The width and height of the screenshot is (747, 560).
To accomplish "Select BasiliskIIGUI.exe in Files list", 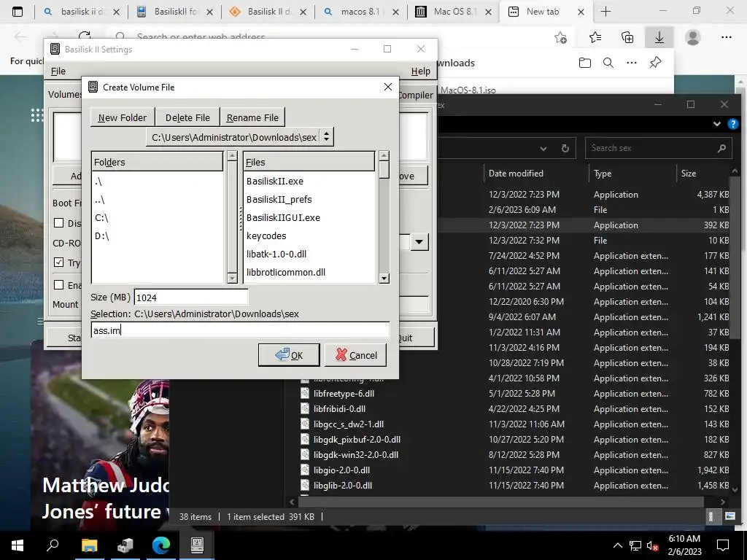I will (283, 217).
